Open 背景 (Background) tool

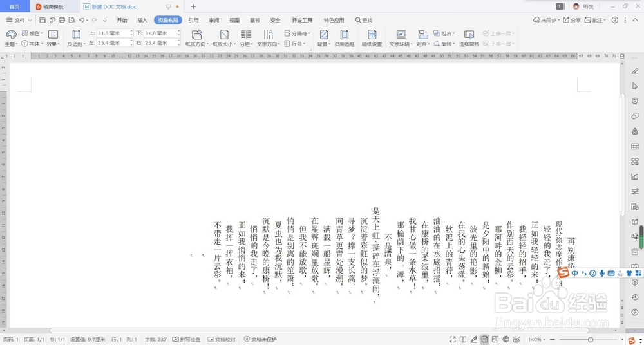[x=324, y=35]
